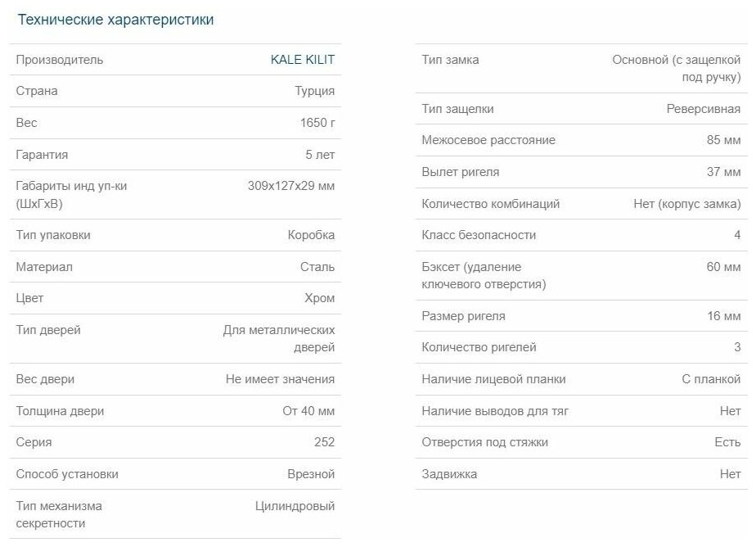756x547 pixels.
Task: Click the Технические характеристики heading
Action: pyautogui.click(x=115, y=20)
